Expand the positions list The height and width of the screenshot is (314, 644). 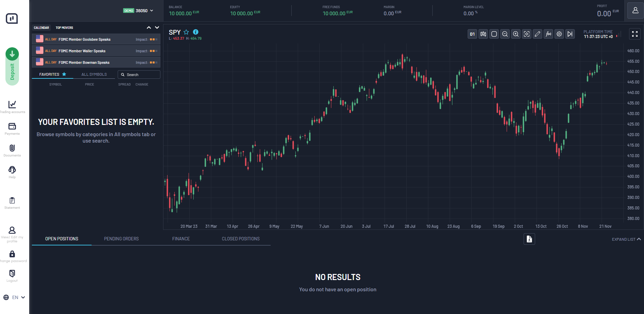pyautogui.click(x=626, y=239)
